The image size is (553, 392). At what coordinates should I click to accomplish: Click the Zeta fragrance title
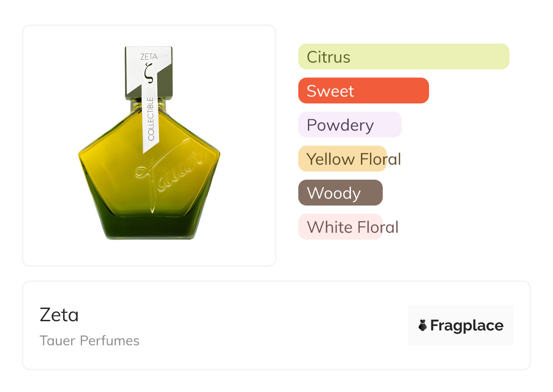(x=59, y=315)
